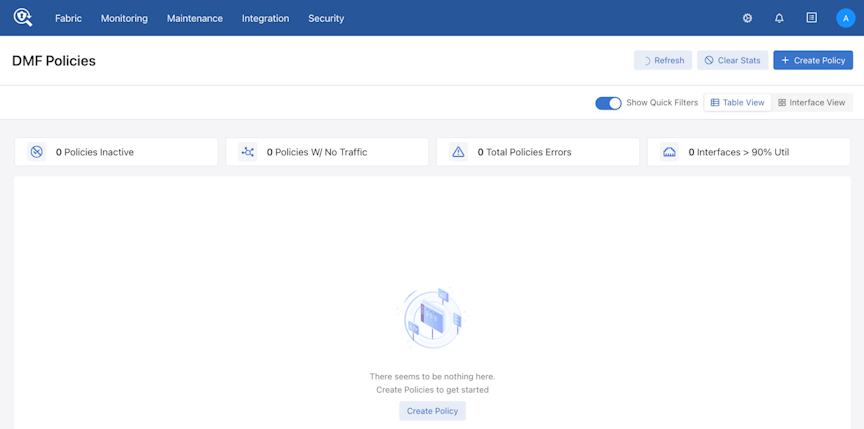Click the 'Show Quick Filters' label
This screenshot has height=429, width=864.
(662, 102)
